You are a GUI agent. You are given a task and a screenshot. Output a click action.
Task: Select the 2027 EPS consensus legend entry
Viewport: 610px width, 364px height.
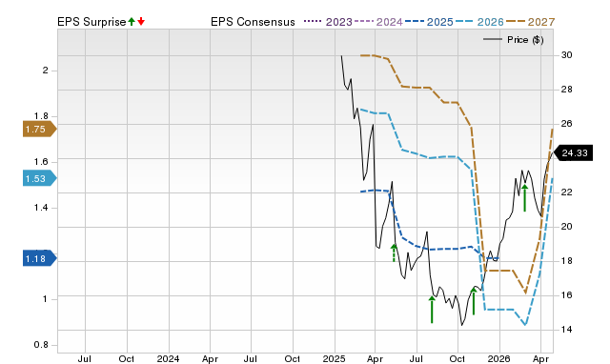click(x=531, y=22)
